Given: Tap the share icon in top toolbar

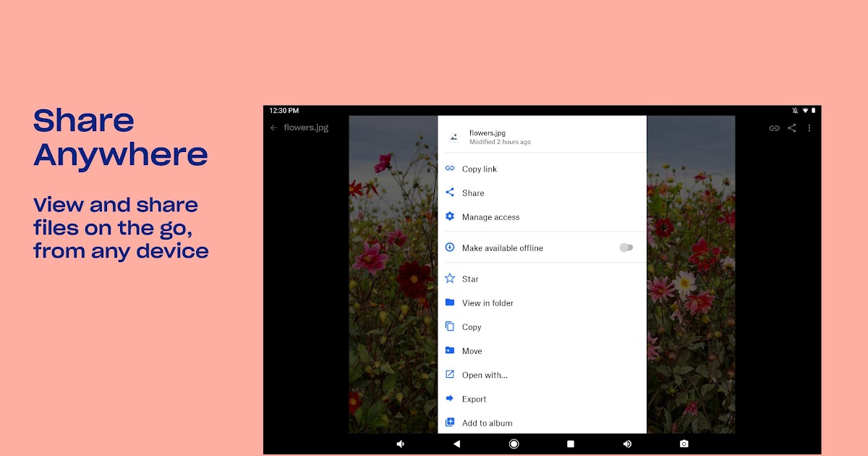Looking at the screenshot, I should (x=792, y=128).
